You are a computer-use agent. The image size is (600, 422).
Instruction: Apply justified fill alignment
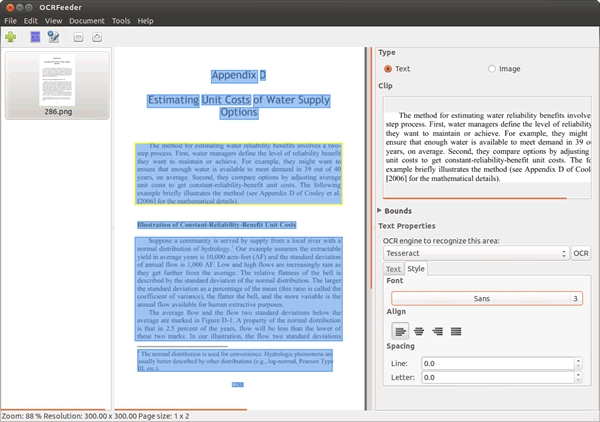[x=456, y=331]
